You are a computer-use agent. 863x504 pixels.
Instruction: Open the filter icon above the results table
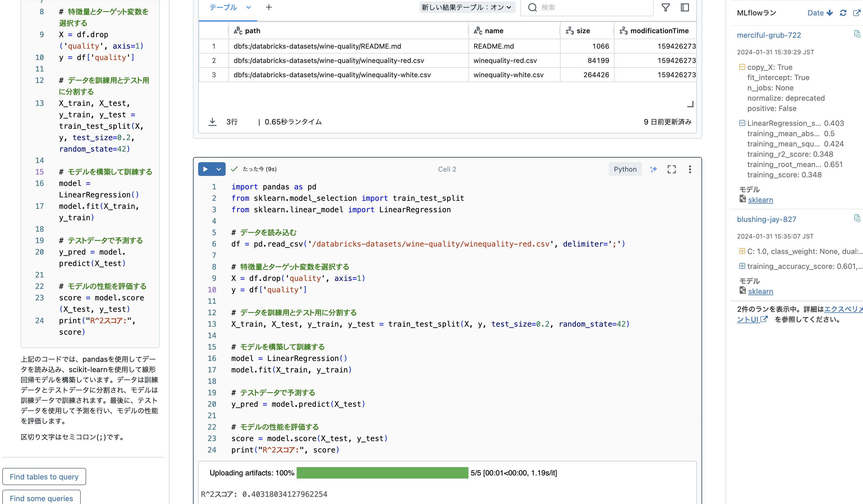666,7
